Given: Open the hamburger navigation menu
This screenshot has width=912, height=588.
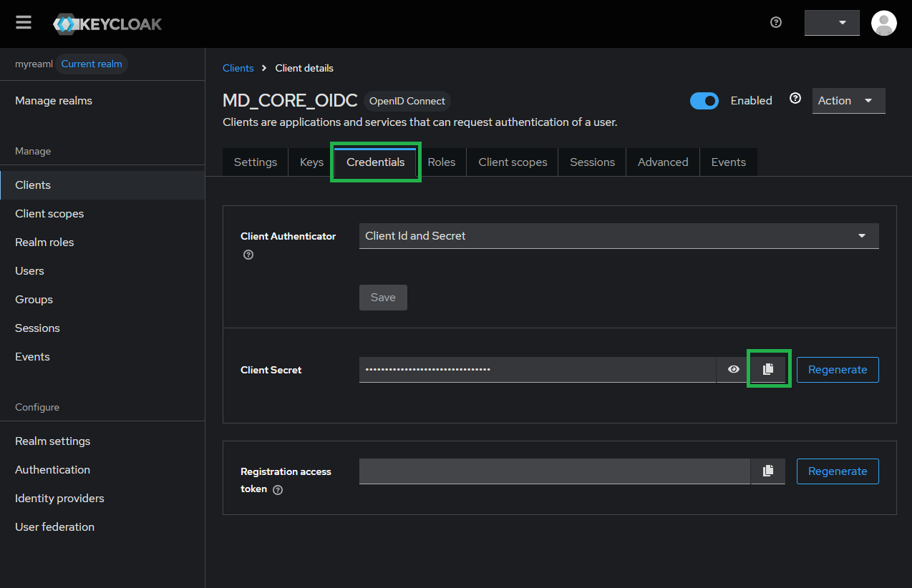Looking at the screenshot, I should [24, 23].
